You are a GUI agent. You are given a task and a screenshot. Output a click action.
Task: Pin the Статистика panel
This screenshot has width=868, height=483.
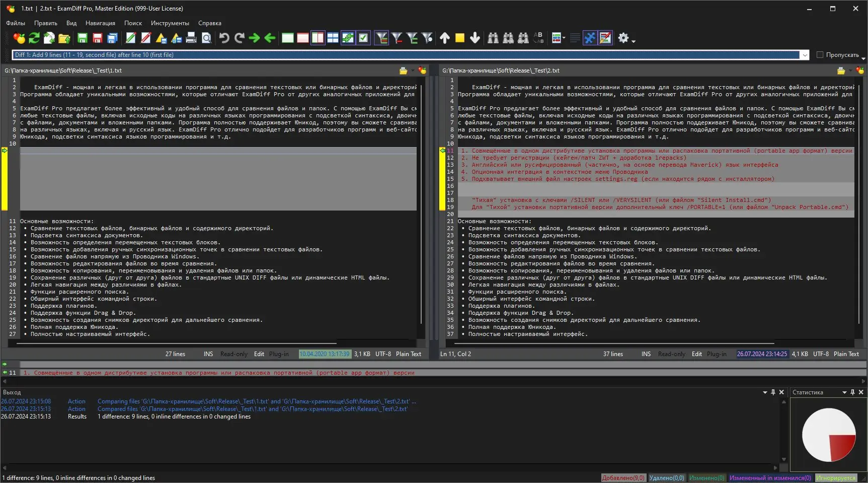click(852, 392)
